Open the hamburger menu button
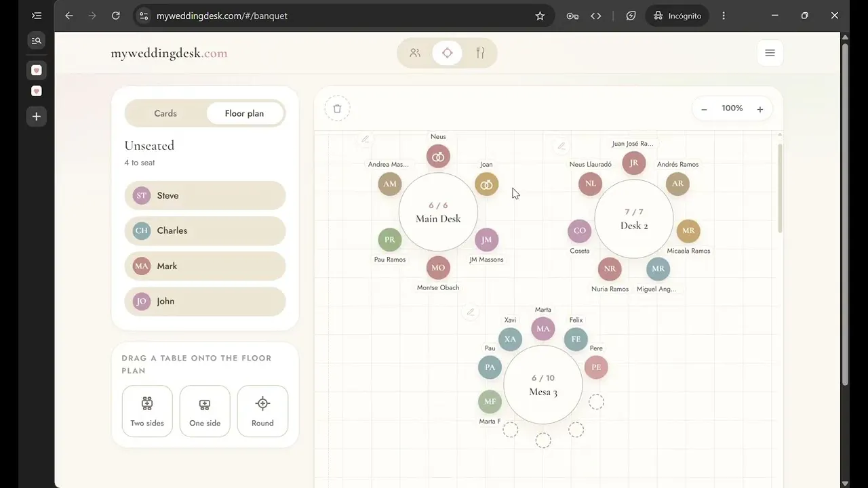Image resolution: width=868 pixels, height=488 pixels. coord(770,53)
